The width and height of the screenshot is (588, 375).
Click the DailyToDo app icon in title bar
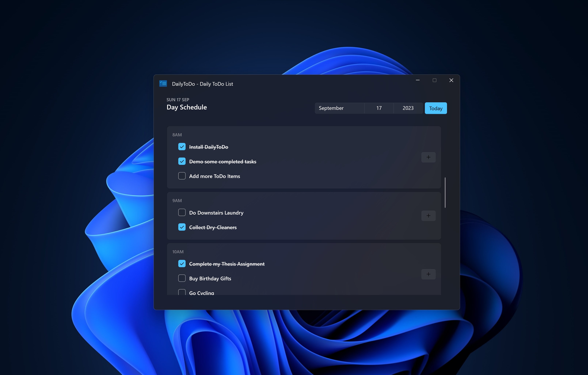(163, 84)
